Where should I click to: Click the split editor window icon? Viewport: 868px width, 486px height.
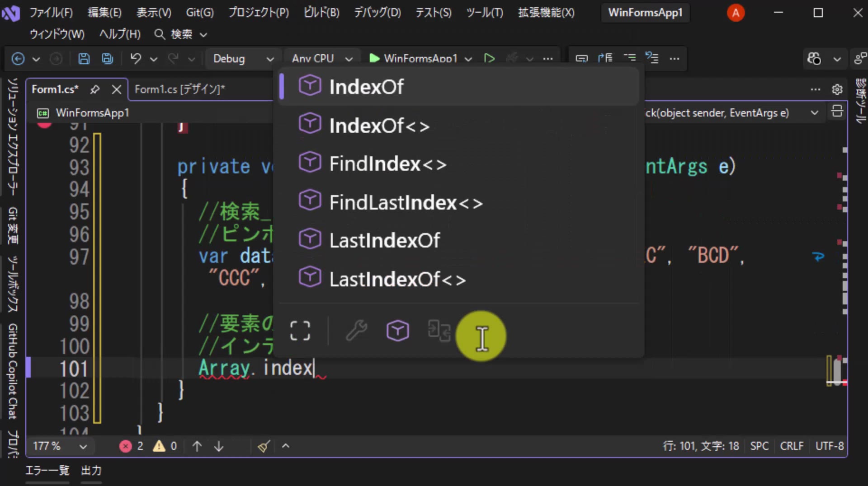pos(837,112)
